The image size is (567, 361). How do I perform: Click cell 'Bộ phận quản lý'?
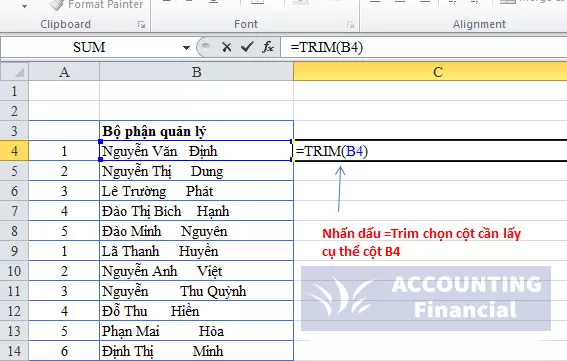tap(196, 131)
